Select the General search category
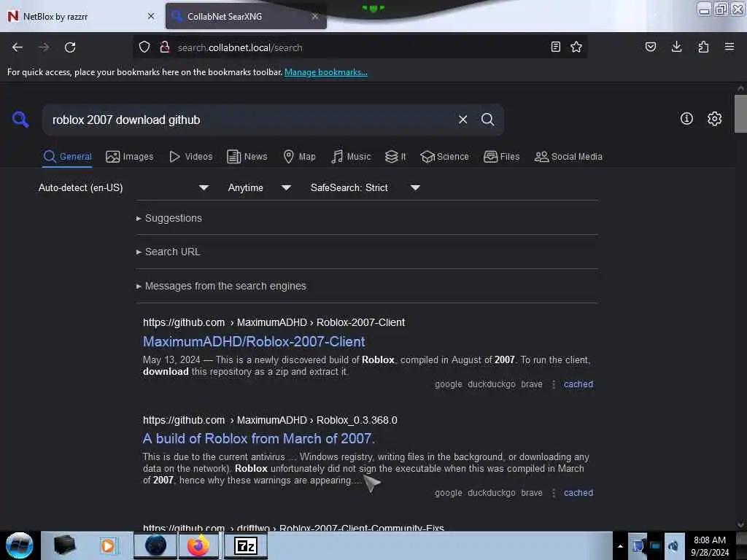Screen dimensions: 747x560 tap(68, 157)
